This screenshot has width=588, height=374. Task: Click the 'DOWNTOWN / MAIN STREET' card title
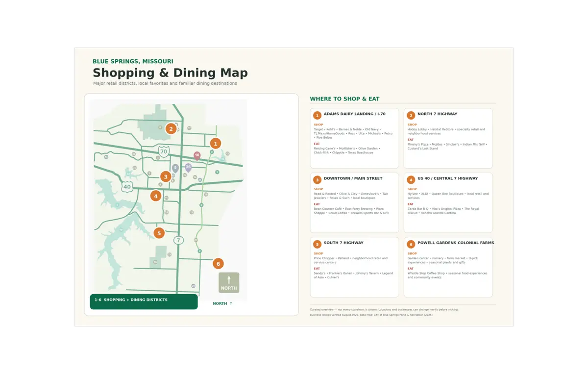(353, 178)
